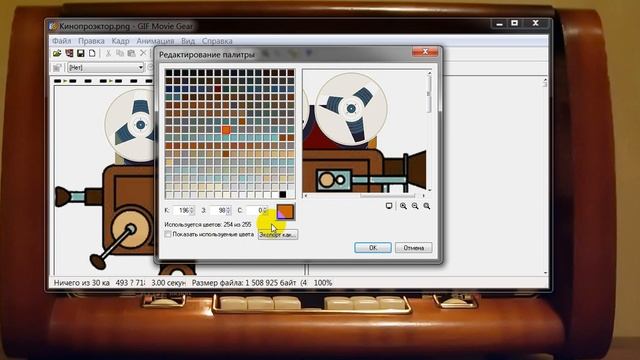
Task: Open the Анимация menu
Action: point(155,41)
